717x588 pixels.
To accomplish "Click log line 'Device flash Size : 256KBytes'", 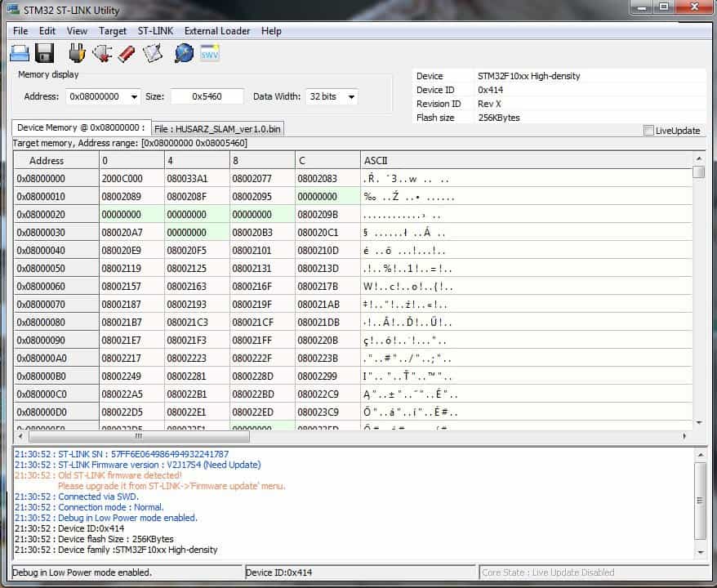I will [x=94, y=539].
